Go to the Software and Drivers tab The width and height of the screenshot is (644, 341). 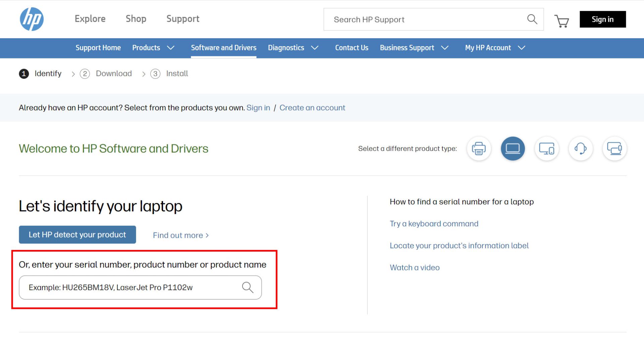224,48
